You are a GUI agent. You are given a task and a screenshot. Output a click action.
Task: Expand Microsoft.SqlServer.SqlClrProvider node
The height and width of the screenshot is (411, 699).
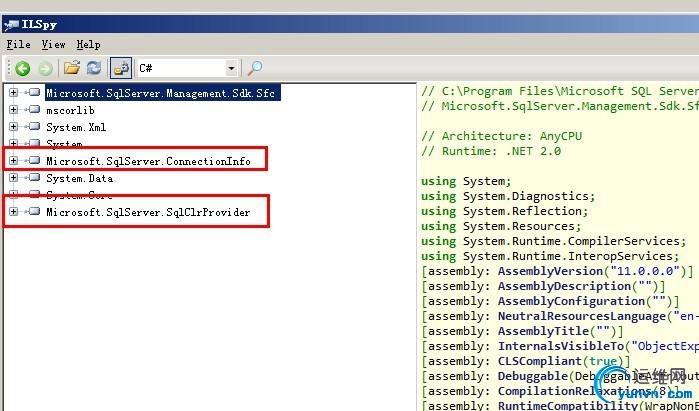pyautogui.click(x=13, y=211)
